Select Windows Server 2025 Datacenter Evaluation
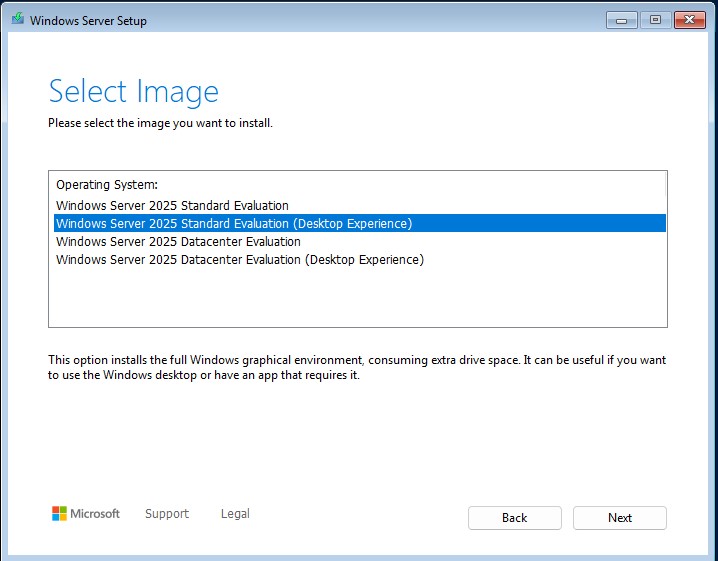The image size is (718, 561). pos(178,242)
